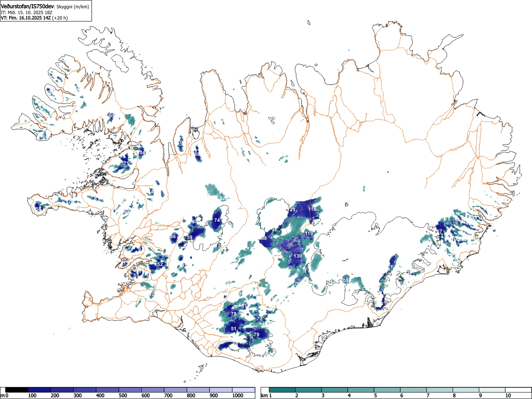Select the 200–300 m legend color
This screenshot has height=399, width=532.
(x=62, y=390)
